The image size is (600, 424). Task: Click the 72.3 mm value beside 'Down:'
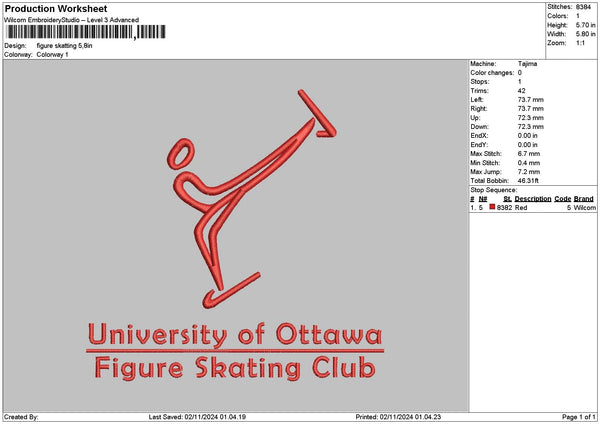531,127
